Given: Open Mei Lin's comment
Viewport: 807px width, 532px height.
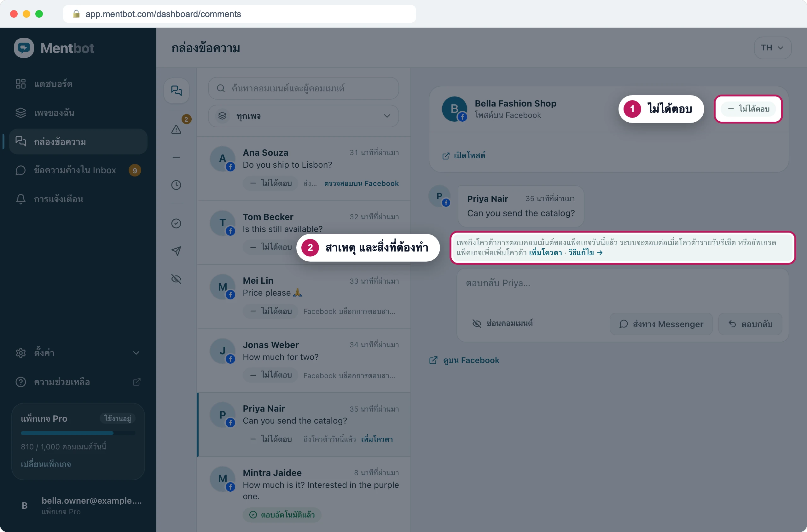Looking at the screenshot, I should click(303, 296).
